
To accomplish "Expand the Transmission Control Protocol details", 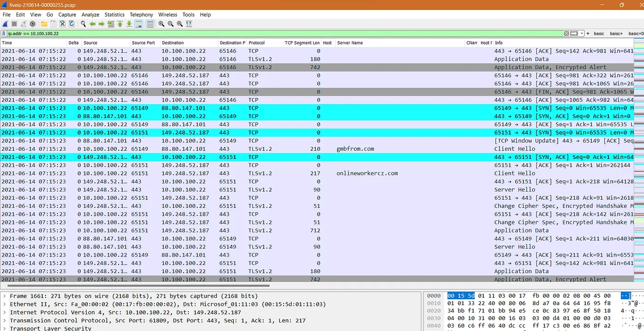I will [4, 320].
